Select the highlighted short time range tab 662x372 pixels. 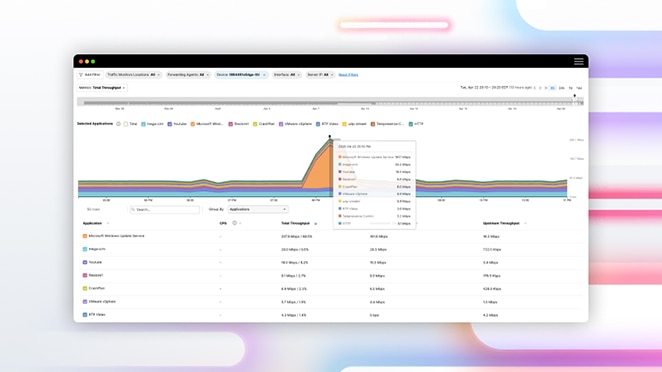552,88
